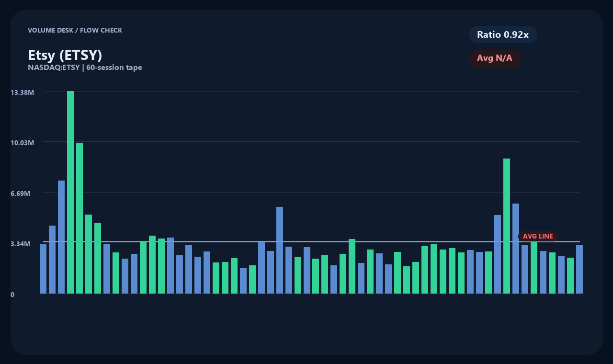Click the tall green spike left of AVG LINE label
The image size is (613, 364).
pyautogui.click(x=507, y=226)
